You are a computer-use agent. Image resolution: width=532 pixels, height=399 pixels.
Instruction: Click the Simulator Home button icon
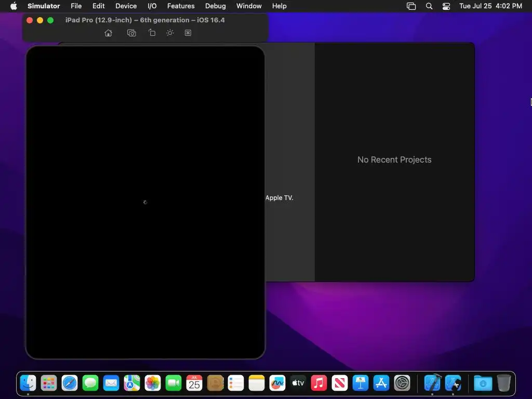pyautogui.click(x=108, y=33)
